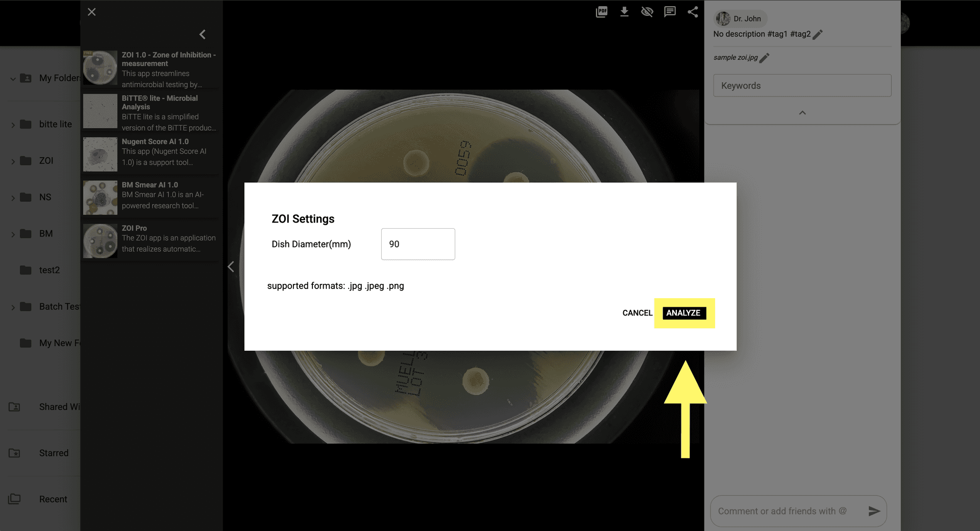Expand the My Folders tree
This screenshot has width=980, height=531.
coord(13,79)
